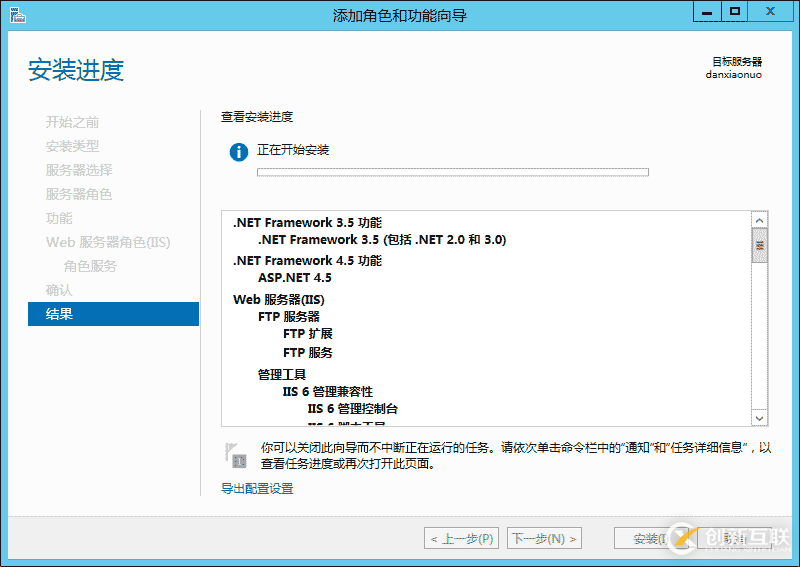Click the flag notification icon near the hint text

point(235,455)
